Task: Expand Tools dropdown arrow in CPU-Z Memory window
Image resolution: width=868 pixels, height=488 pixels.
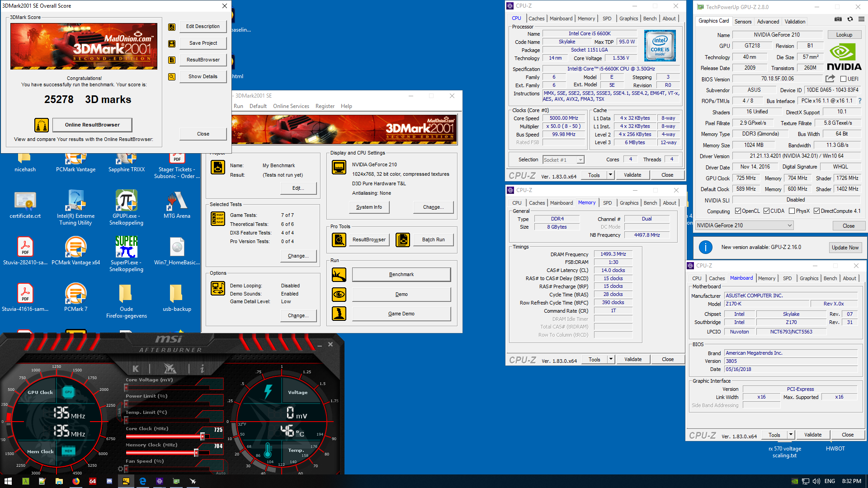Action: click(x=611, y=359)
